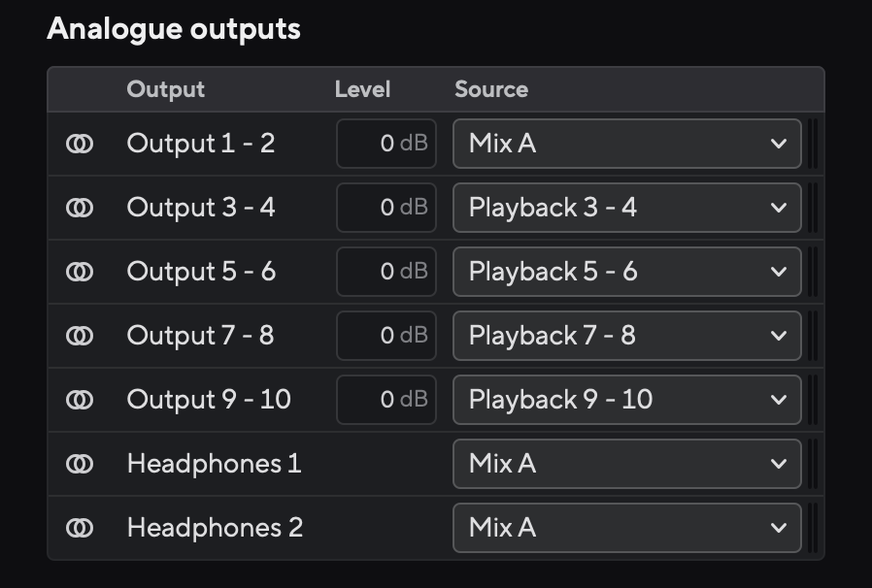Toggle stereo linking on Output 9 - 10
The image size is (872, 588).
pyautogui.click(x=79, y=400)
